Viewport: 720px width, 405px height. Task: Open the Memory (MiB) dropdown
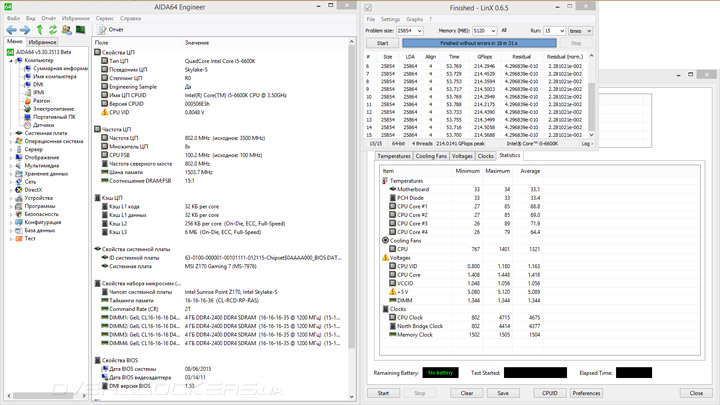click(x=491, y=31)
